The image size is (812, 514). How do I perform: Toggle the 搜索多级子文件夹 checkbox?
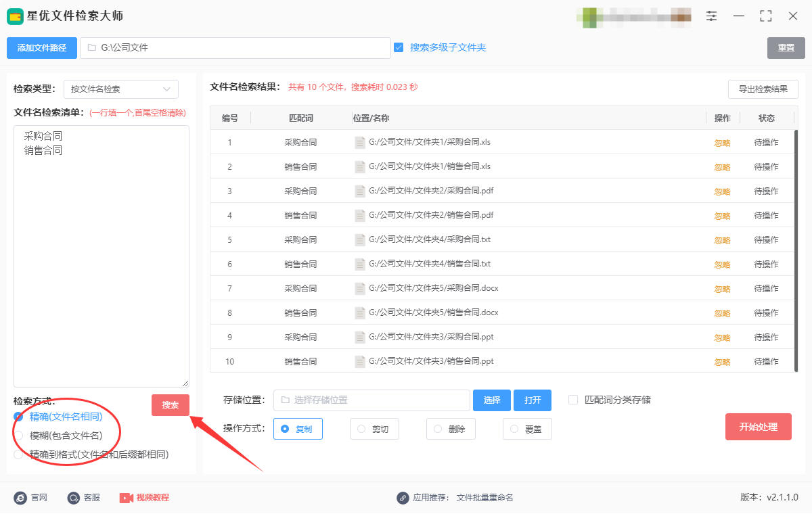pyautogui.click(x=399, y=47)
